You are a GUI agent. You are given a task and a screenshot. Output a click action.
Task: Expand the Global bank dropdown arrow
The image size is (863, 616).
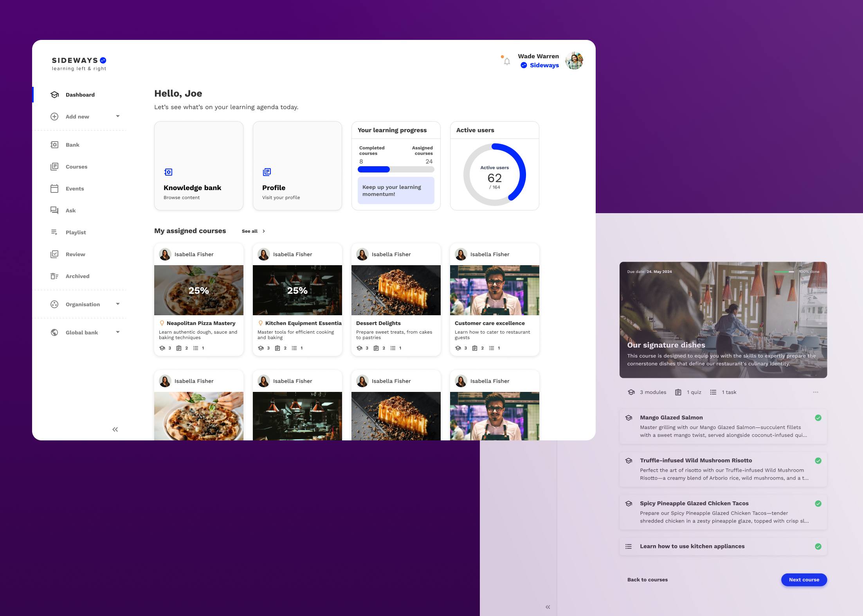pyautogui.click(x=118, y=332)
